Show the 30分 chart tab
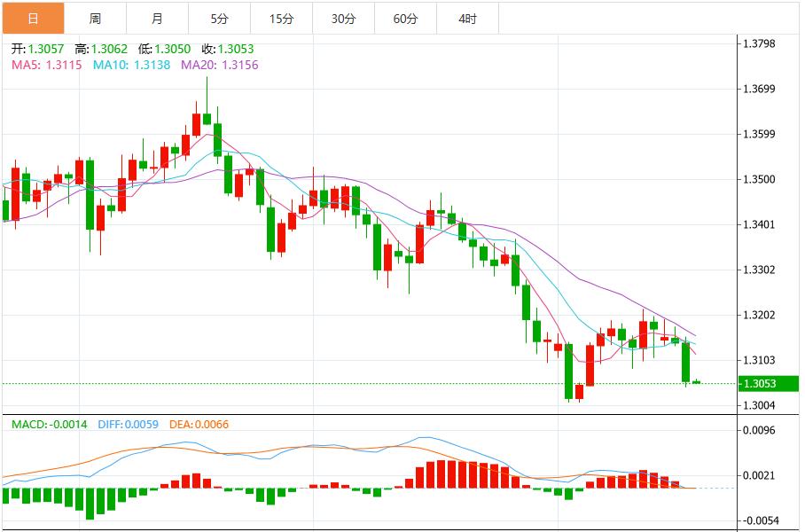Screen dimensions: 805x532 point(343,19)
